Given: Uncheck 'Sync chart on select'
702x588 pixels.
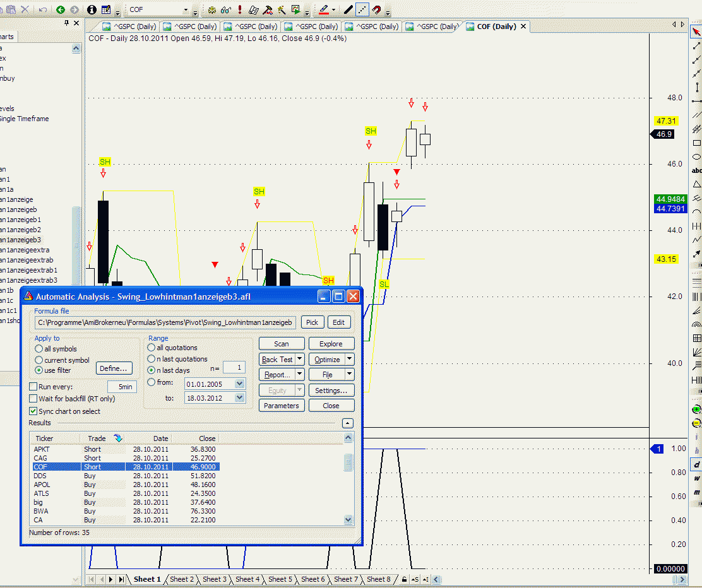Looking at the screenshot, I should click(x=33, y=411).
